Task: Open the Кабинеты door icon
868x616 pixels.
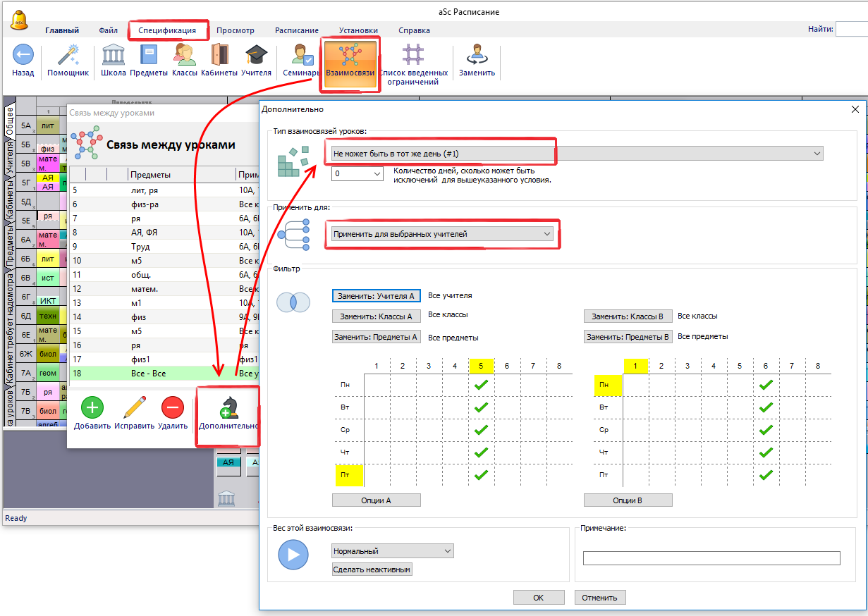Action: (x=219, y=55)
